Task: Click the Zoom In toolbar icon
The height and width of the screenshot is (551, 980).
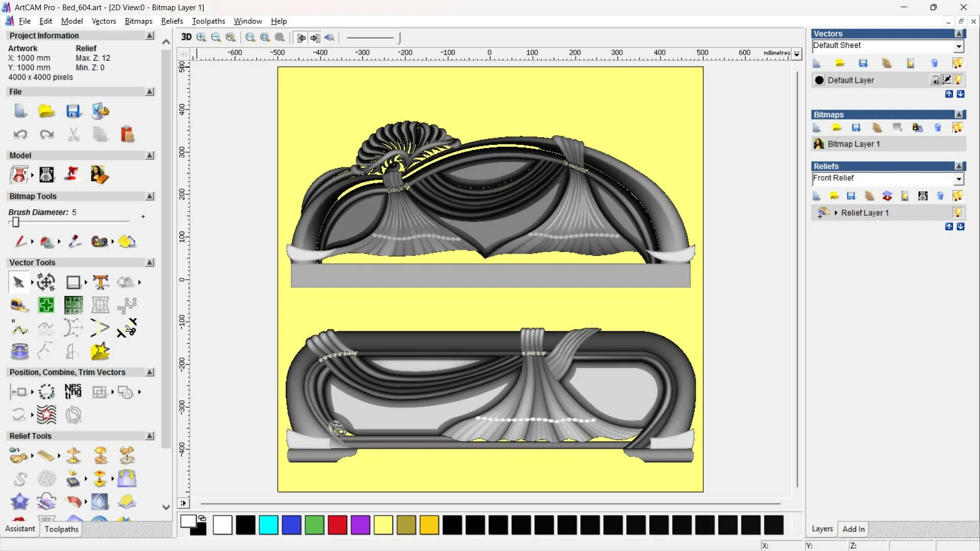Action: pyautogui.click(x=202, y=37)
